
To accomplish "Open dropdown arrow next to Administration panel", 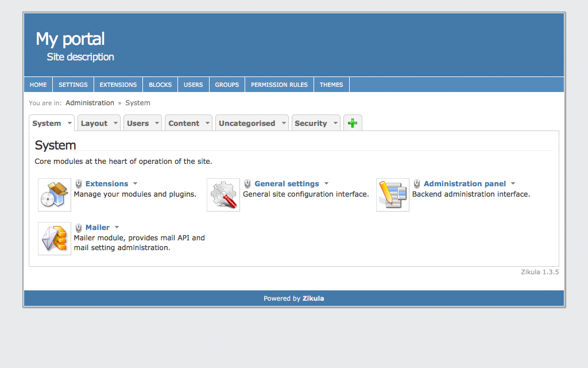I will click(x=513, y=184).
